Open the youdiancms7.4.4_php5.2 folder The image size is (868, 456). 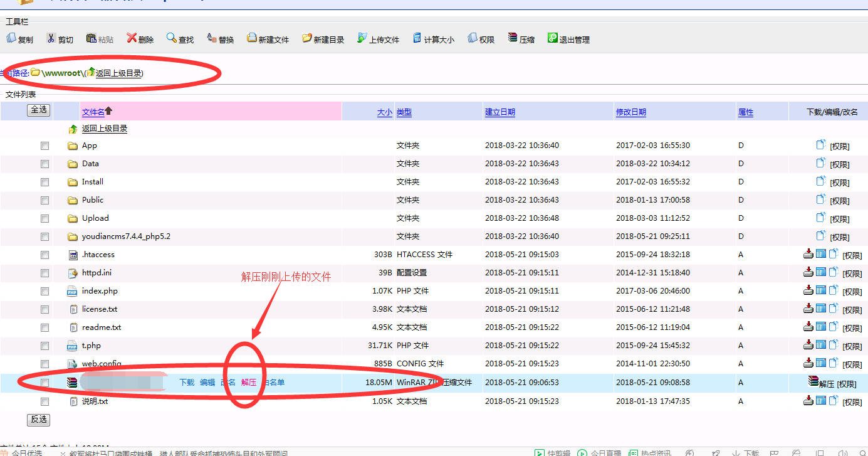(126, 236)
